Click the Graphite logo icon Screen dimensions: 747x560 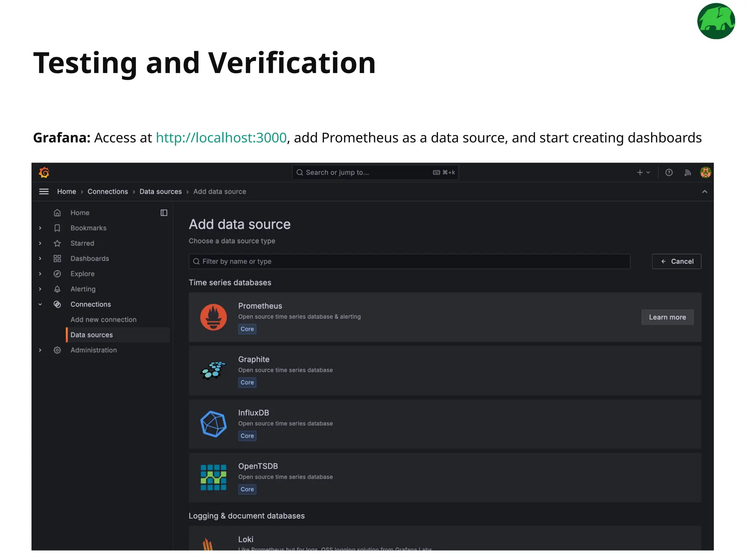(x=213, y=370)
